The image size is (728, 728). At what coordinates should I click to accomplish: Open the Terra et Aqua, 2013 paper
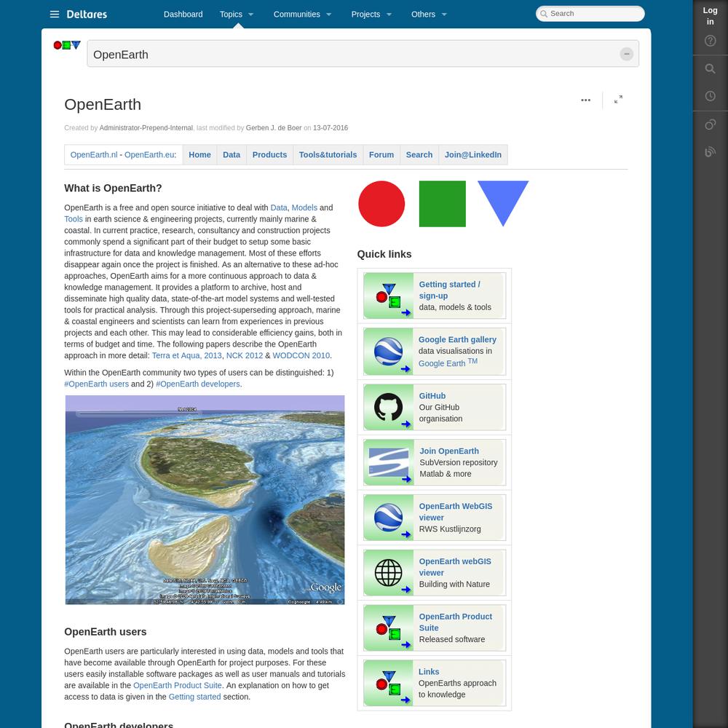pos(186,356)
